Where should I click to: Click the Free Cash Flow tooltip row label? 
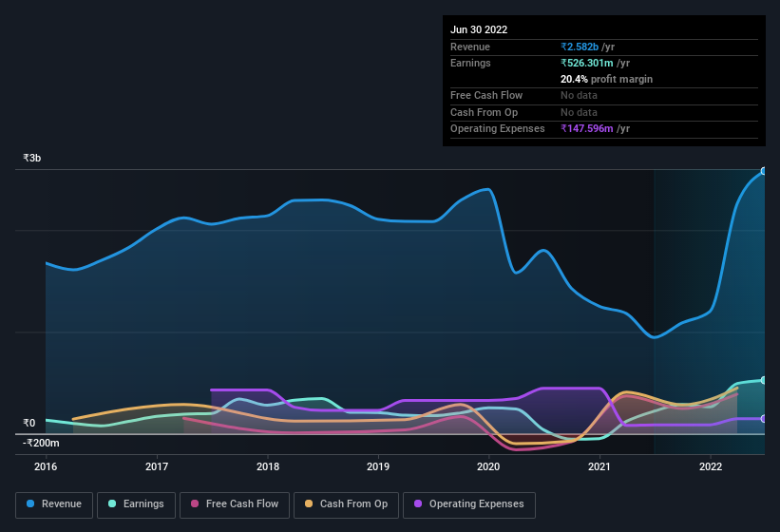pyautogui.click(x=486, y=95)
